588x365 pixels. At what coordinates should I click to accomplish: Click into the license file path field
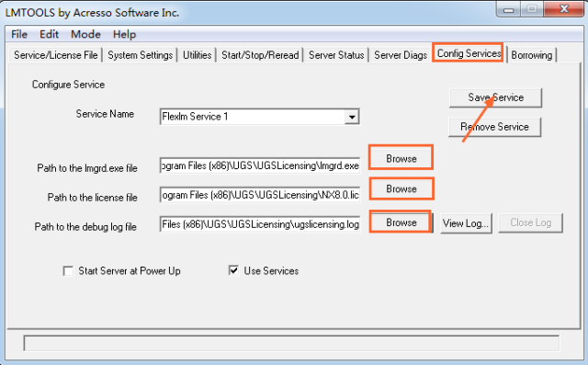[x=260, y=195]
